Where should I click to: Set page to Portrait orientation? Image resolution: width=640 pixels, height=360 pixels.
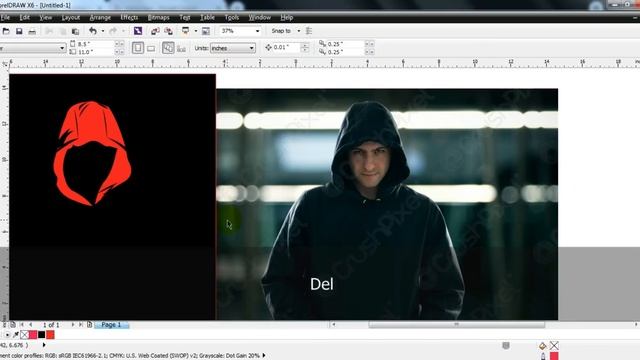[138, 48]
